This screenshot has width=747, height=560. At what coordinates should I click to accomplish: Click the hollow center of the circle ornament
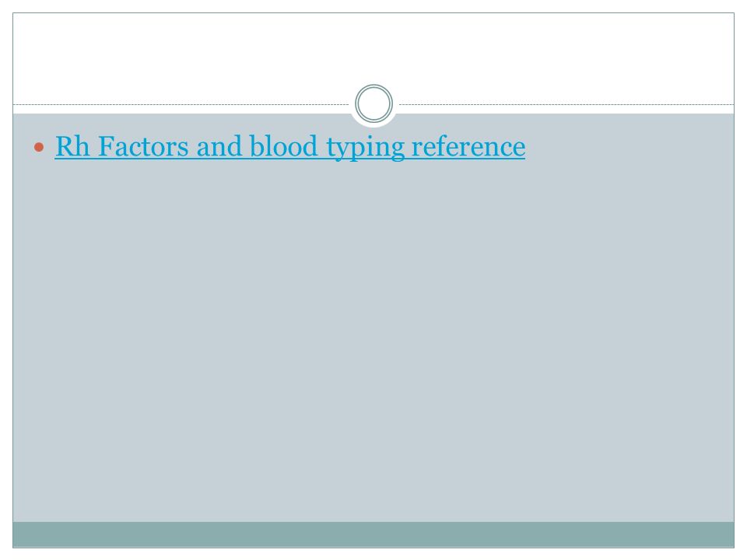click(374, 103)
